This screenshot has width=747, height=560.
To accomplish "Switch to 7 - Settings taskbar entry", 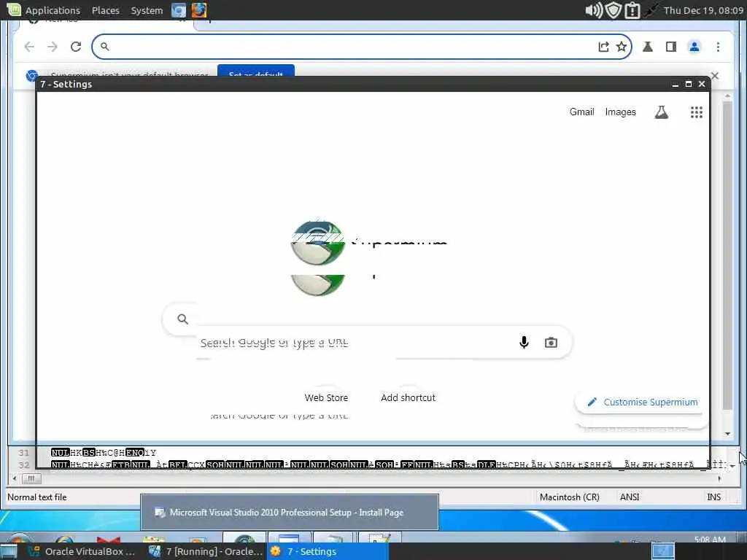I will click(328, 551).
